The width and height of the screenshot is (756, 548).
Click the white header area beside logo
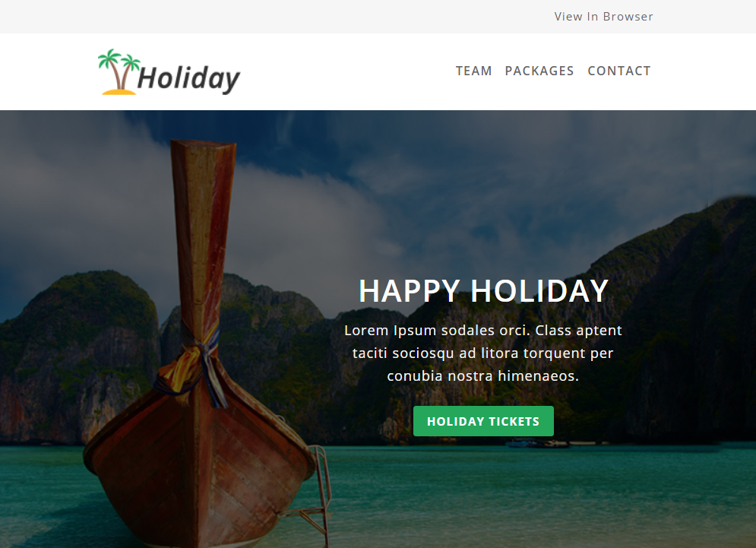347,71
